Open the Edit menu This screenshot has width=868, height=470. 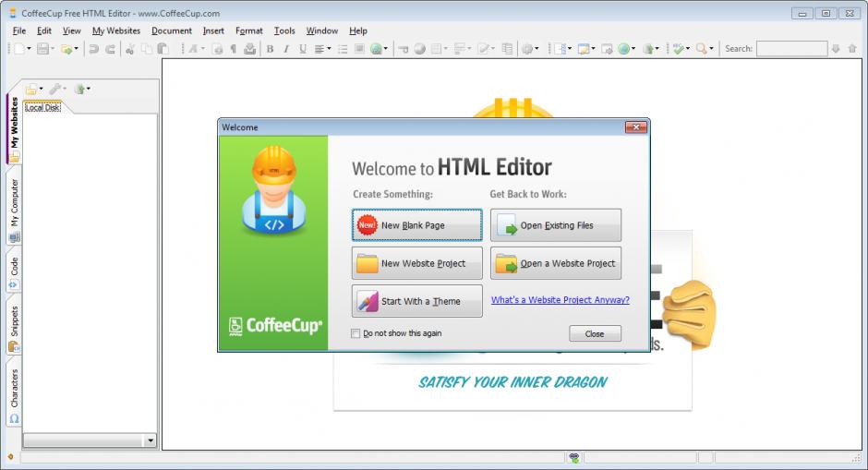click(x=44, y=31)
